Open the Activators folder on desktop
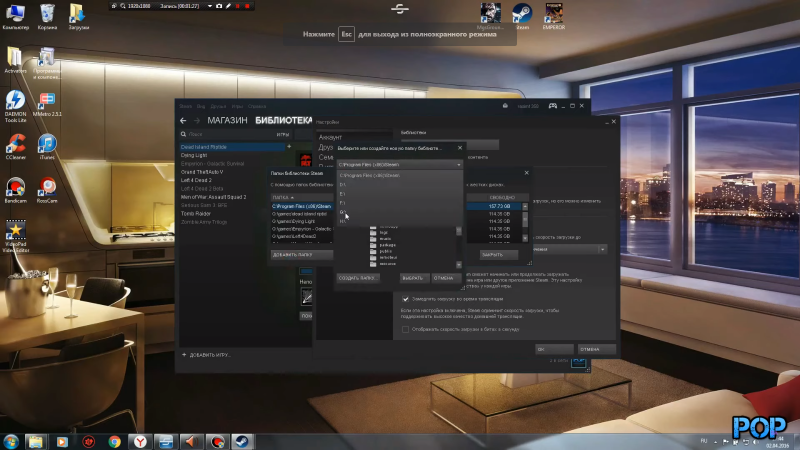800x450 pixels. [x=15, y=60]
